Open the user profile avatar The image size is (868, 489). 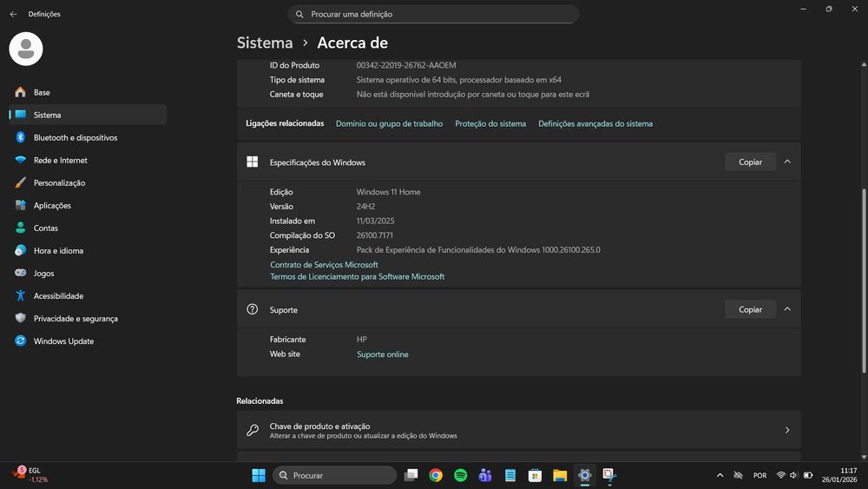(26, 49)
